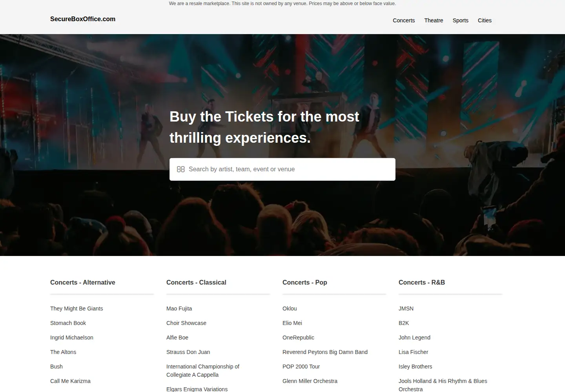The width and height of the screenshot is (565, 392).
Task: Open the Theatre menu item
Action: pyautogui.click(x=434, y=20)
